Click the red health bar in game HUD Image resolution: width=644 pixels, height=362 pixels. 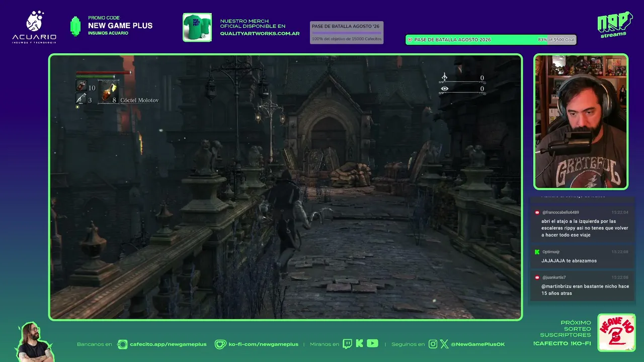pyautogui.click(x=104, y=72)
